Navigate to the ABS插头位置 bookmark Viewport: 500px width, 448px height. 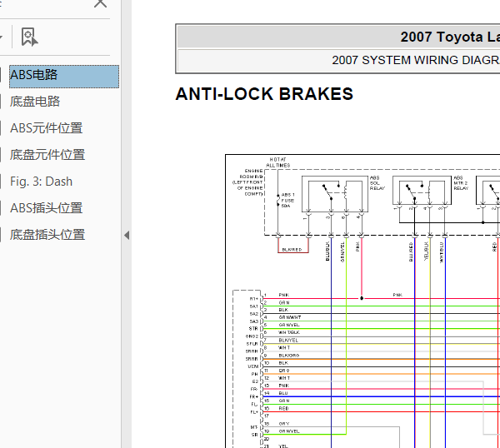(x=46, y=208)
